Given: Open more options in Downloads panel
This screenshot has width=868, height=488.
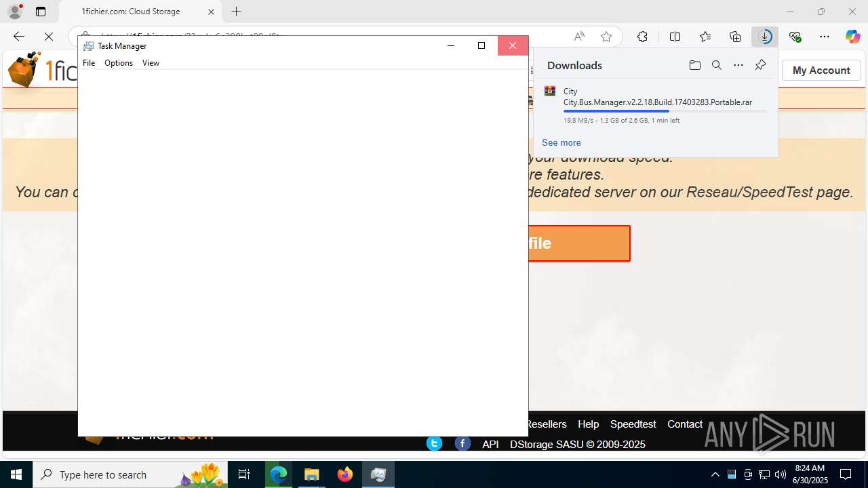Looking at the screenshot, I should click(738, 65).
